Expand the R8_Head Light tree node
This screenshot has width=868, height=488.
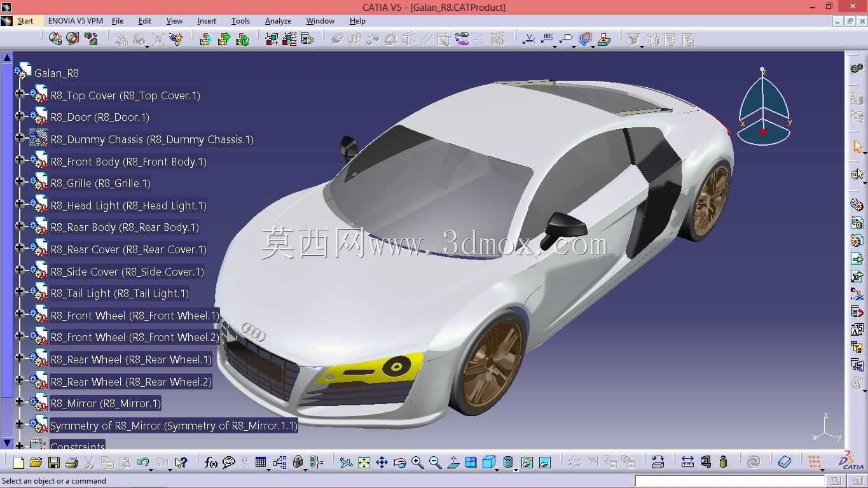tap(19, 205)
